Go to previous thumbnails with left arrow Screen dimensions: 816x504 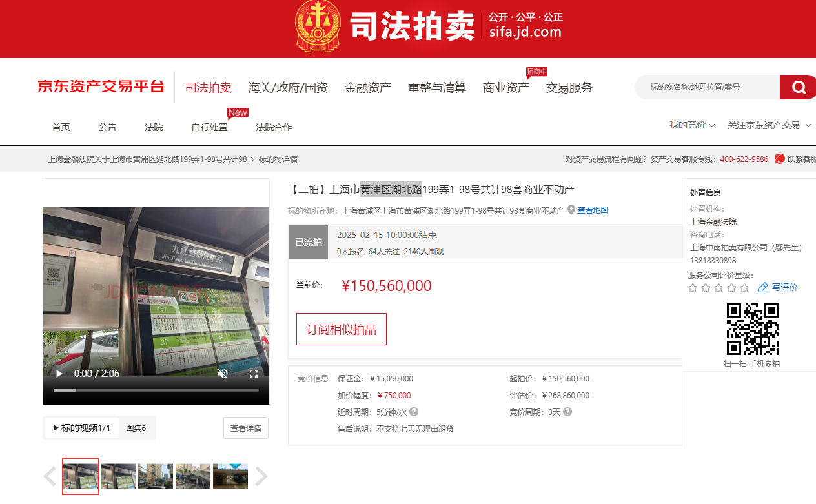tap(50, 477)
